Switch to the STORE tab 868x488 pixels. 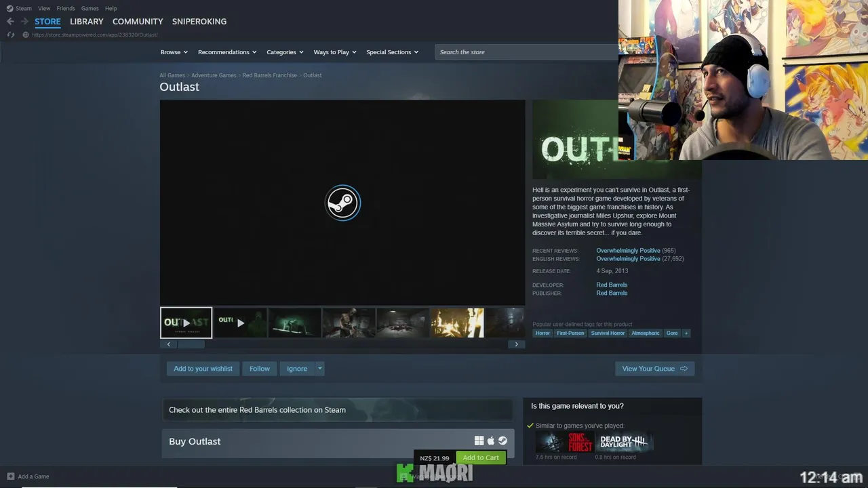(x=47, y=22)
